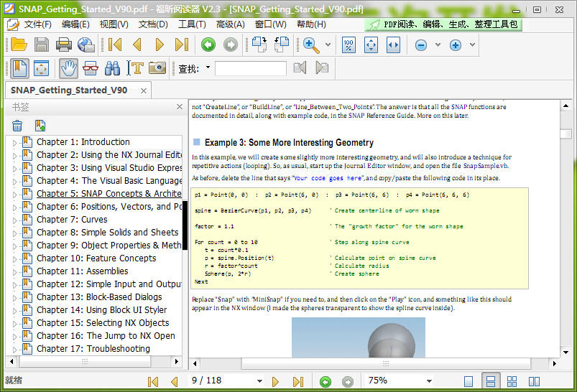Click the 查找 search input field
Image resolution: width=577 pixels, height=392 pixels.
coord(250,69)
